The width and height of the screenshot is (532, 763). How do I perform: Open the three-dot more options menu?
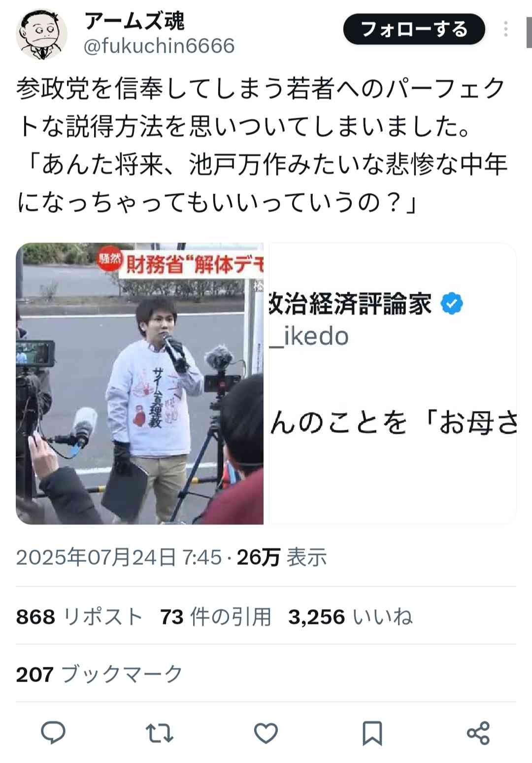coord(506,29)
